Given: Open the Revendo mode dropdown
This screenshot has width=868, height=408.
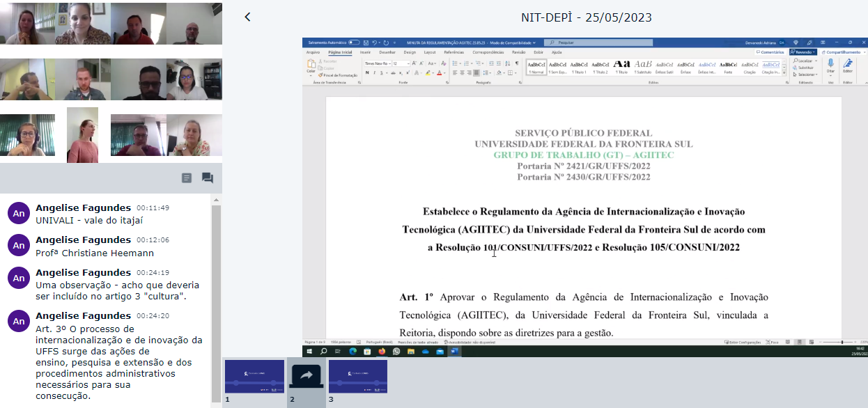Looking at the screenshot, I should [x=803, y=52].
